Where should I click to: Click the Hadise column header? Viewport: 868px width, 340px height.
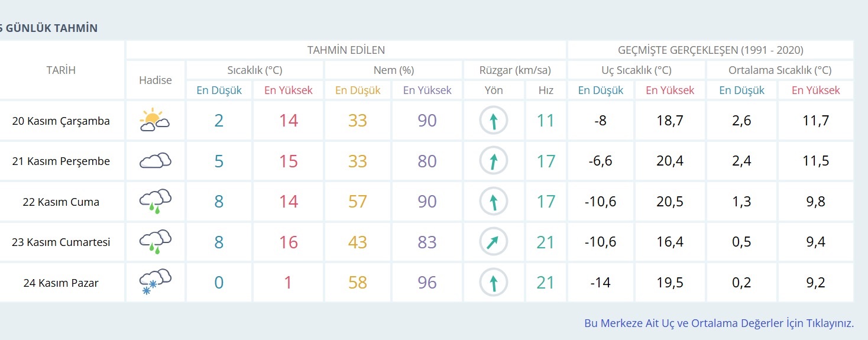tap(155, 80)
